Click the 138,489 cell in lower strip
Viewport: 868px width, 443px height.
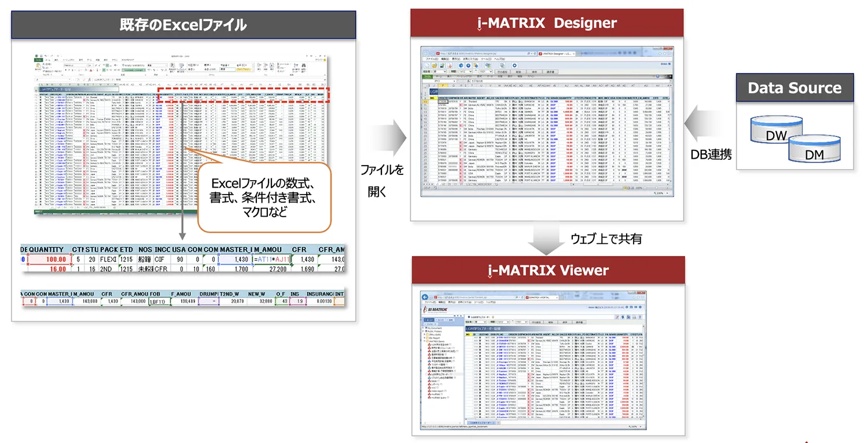(185, 301)
